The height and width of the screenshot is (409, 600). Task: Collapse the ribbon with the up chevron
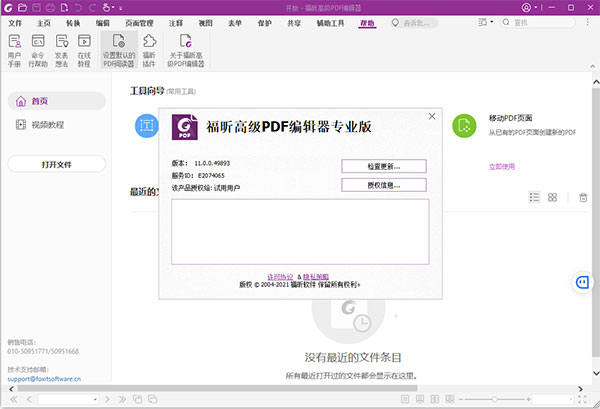[592, 66]
